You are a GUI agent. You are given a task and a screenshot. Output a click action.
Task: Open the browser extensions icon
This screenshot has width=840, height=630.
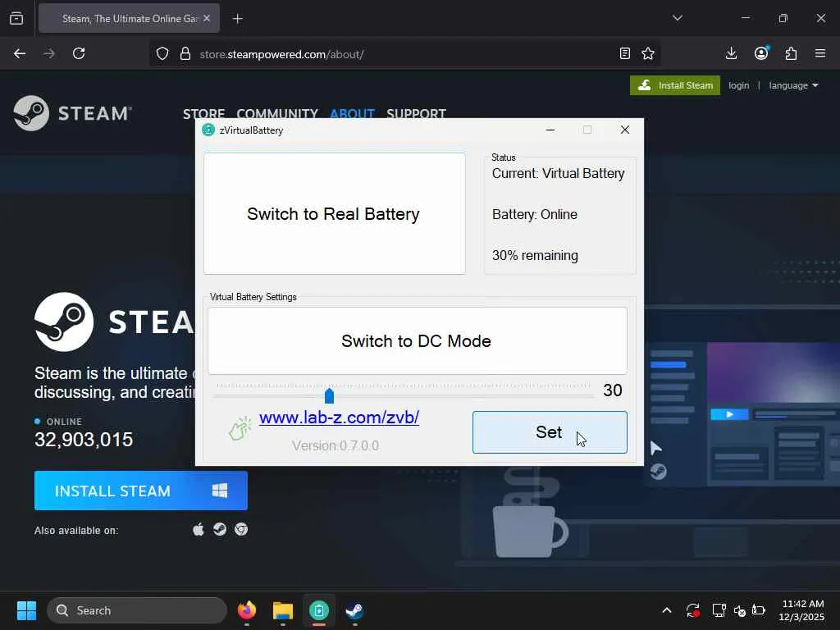tap(792, 53)
